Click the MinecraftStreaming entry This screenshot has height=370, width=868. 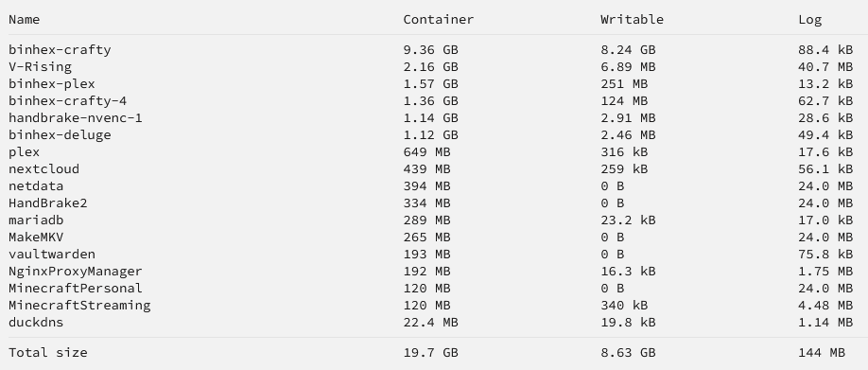79,306
